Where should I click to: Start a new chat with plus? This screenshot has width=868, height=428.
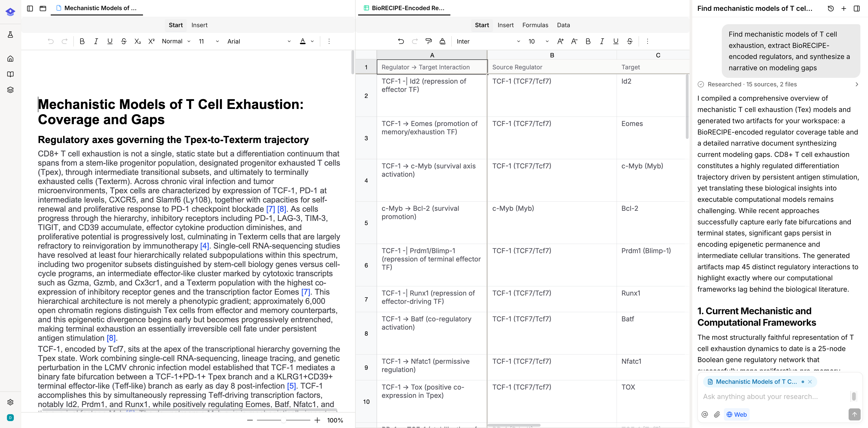pos(843,9)
